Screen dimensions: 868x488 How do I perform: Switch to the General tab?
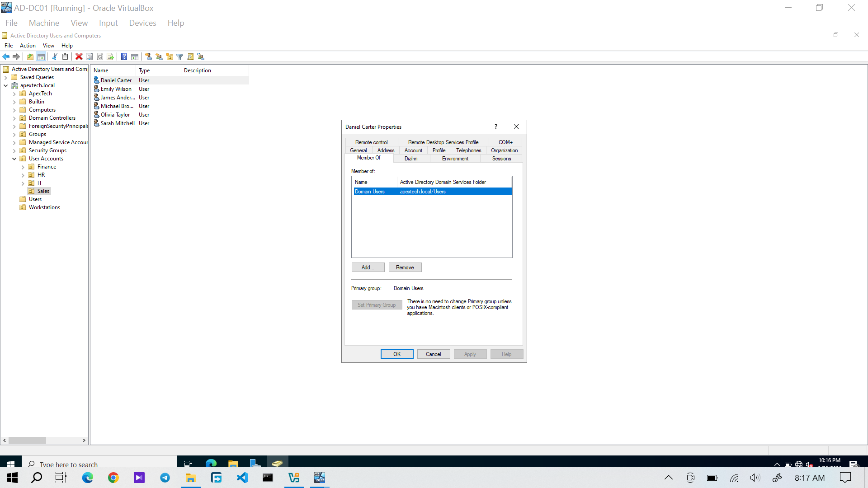click(359, 150)
